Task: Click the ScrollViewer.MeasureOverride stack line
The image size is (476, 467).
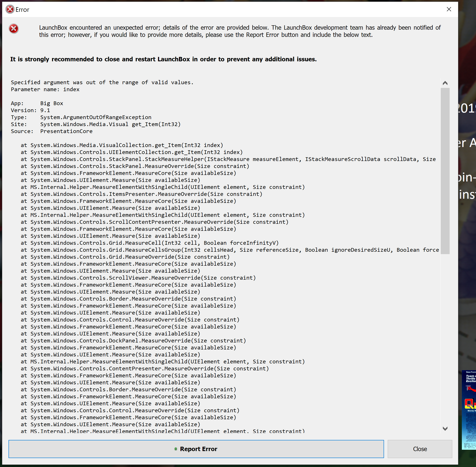Action: (x=138, y=278)
